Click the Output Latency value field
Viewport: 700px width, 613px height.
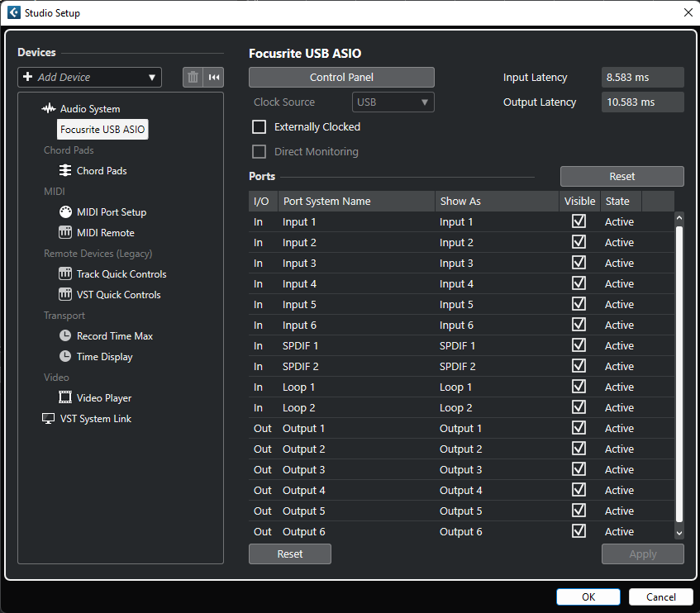pyautogui.click(x=642, y=102)
